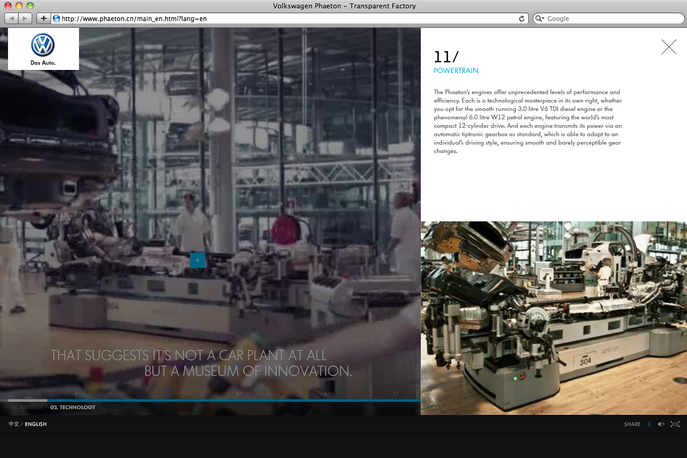Click the 02. TECHNOLOGY chapter label
The image size is (687, 458).
point(72,408)
